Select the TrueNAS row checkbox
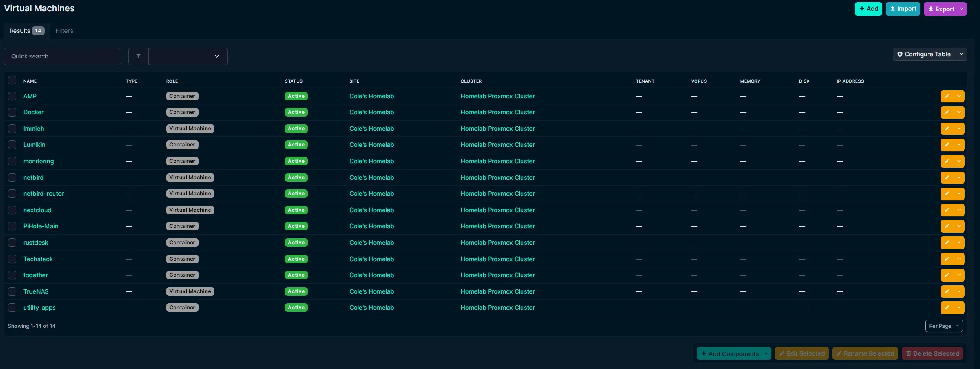The height and width of the screenshot is (369, 980). [x=12, y=291]
